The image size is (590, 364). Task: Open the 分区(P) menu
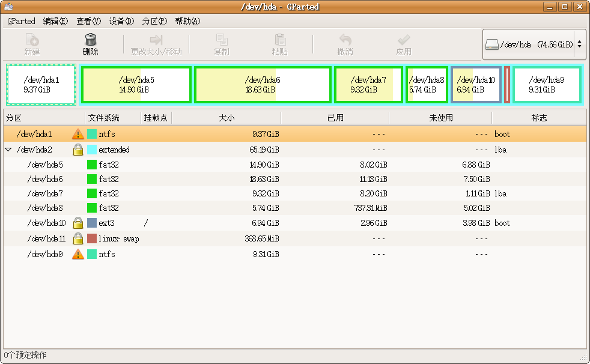pos(154,21)
